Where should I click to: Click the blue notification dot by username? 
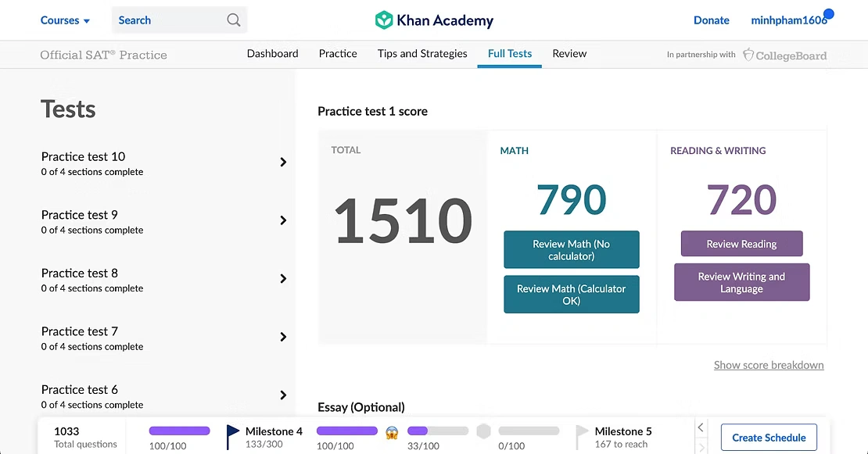click(x=828, y=14)
